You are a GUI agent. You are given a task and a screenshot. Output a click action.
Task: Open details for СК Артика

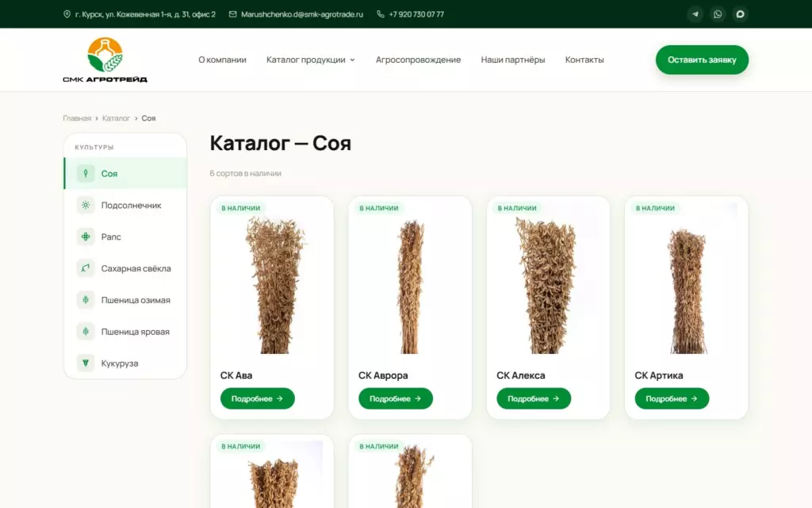coord(672,398)
